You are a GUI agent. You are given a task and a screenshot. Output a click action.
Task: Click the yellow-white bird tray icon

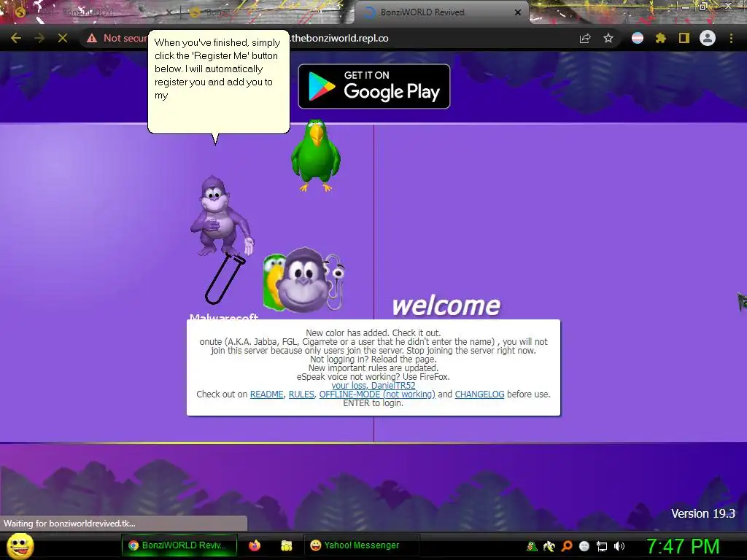click(549, 546)
